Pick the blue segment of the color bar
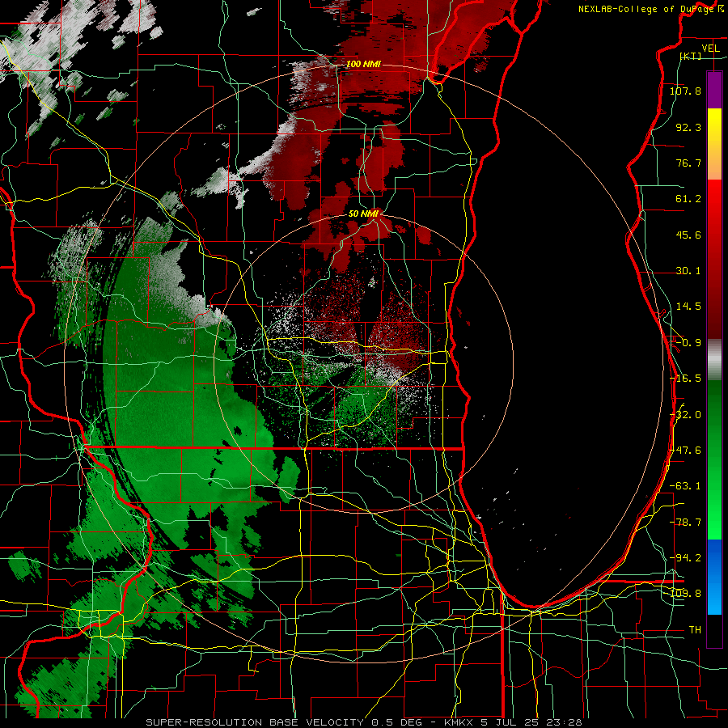 point(714,577)
